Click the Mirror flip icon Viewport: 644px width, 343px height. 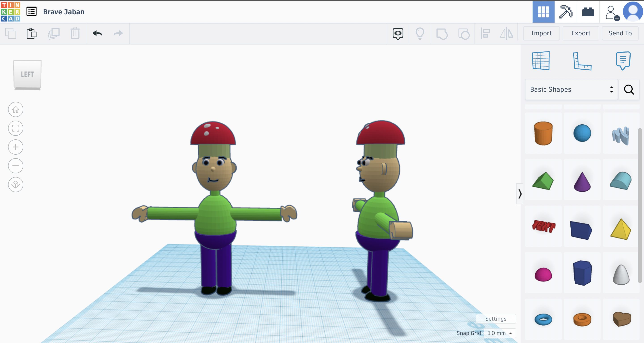(506, 34)
